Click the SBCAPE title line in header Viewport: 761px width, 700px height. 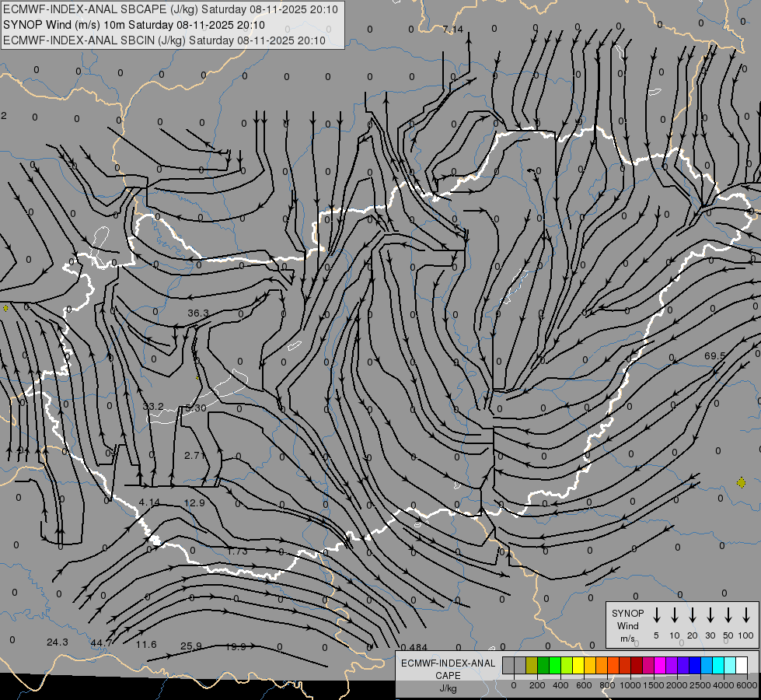pos(170,9)
